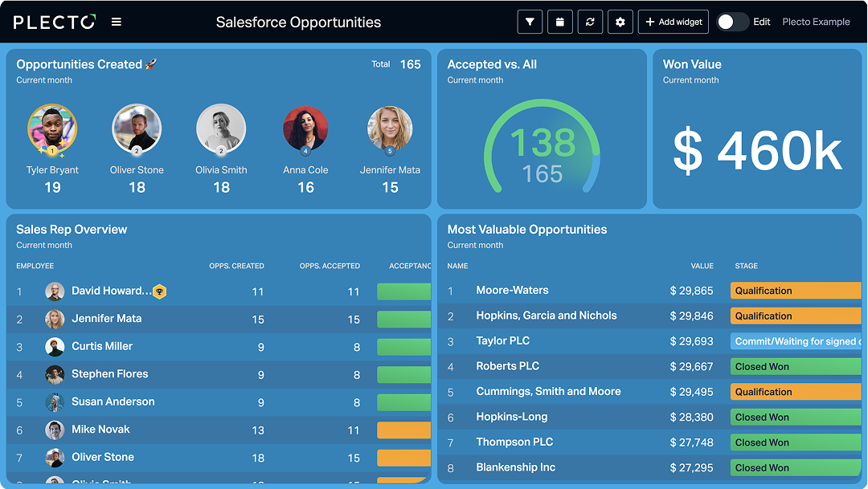This screenshot has height=489, width=868.
Task: Sort by Opps. Created column header
Action: pos(236,266)
